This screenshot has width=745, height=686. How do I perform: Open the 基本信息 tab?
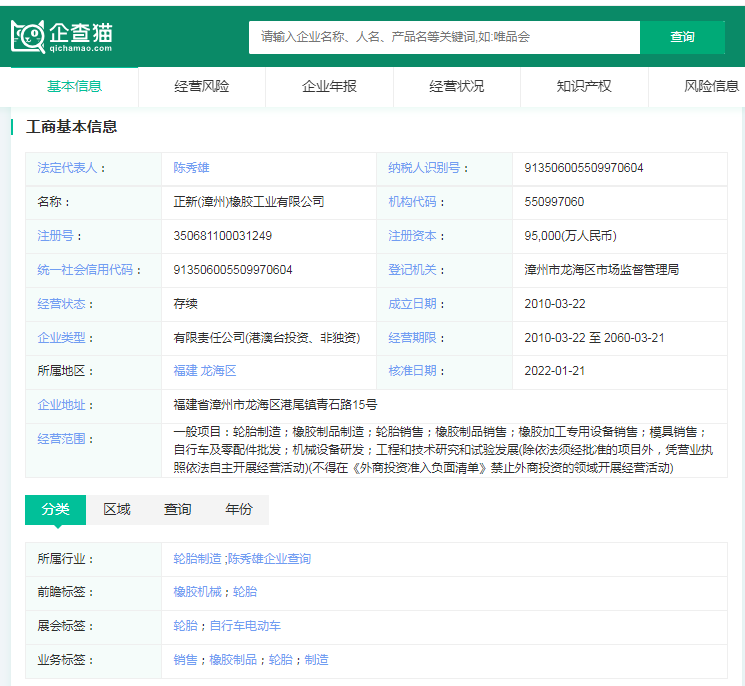[x=75, y=86]
